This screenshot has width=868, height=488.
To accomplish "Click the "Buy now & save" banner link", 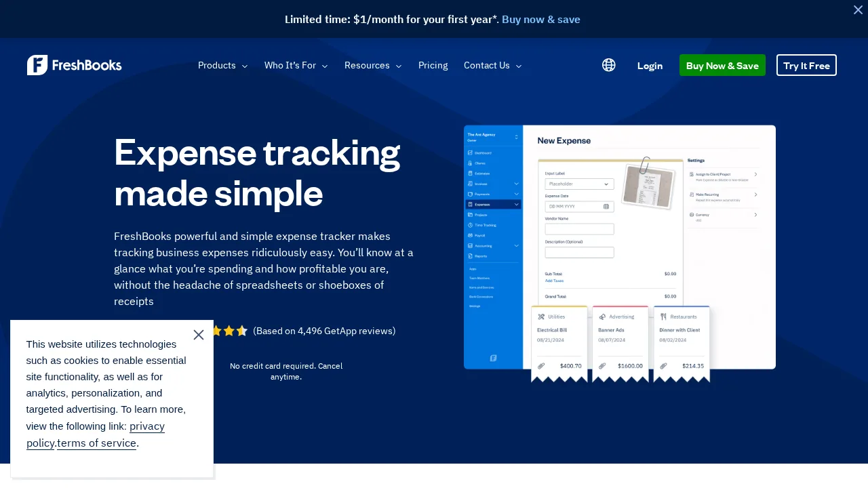I will (541, 19).
